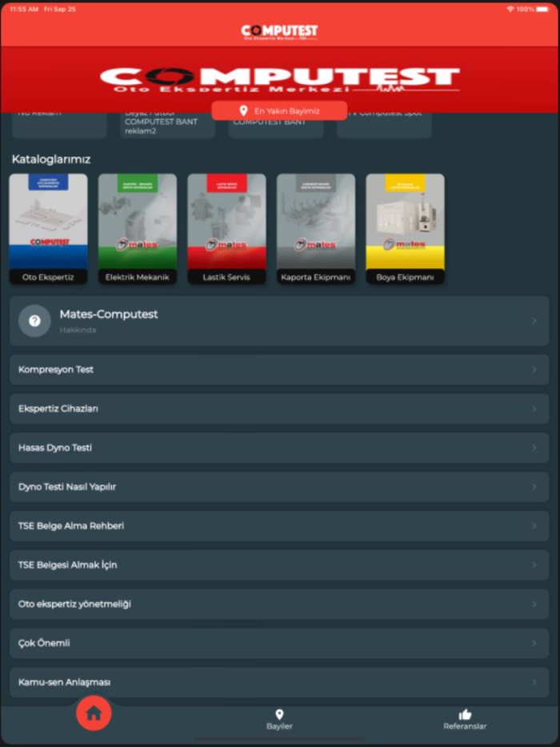
Task: Open the Bayiler location pin tab
Action: (x=279, y=719)
